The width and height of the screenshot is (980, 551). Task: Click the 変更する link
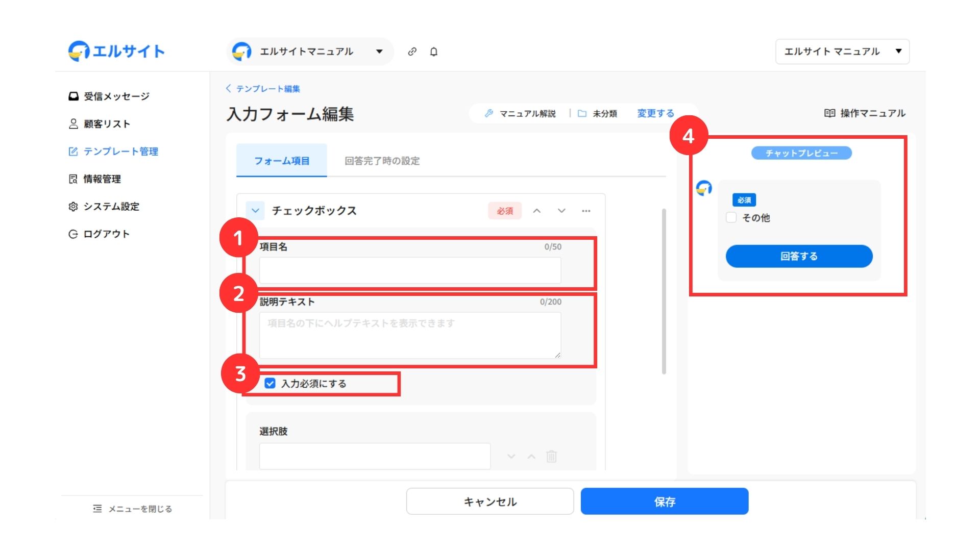tap(655, 113)
